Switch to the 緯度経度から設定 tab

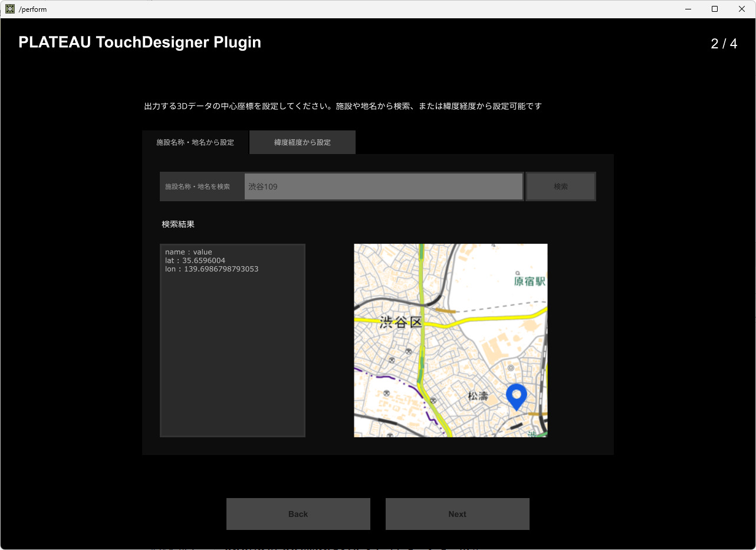[303, 142]
